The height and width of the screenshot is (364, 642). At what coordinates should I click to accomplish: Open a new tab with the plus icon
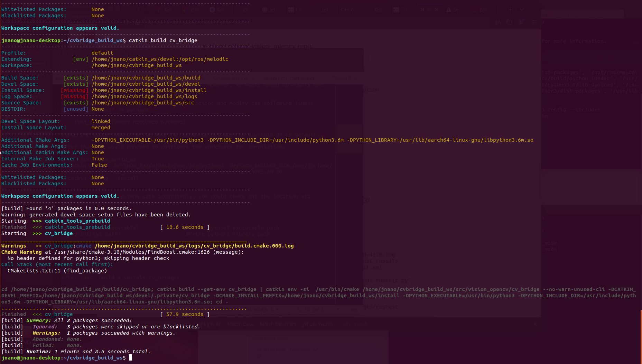coord(511,10)
